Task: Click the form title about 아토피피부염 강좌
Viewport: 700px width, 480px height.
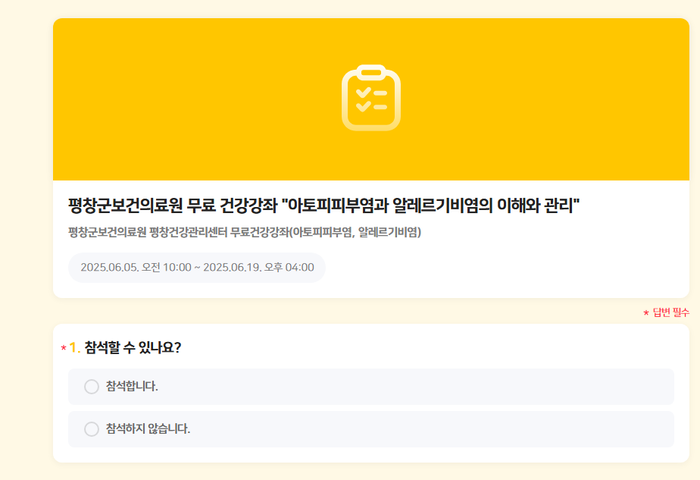Action: coord(324,206)
